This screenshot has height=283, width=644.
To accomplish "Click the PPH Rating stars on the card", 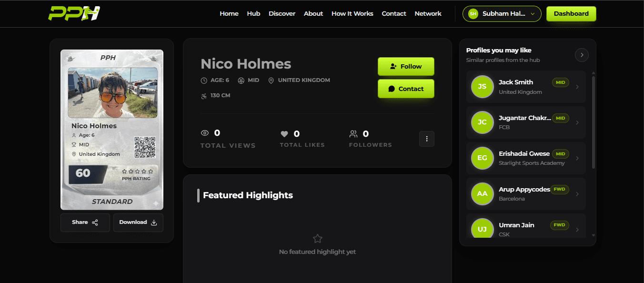I will tap(138, 171).
